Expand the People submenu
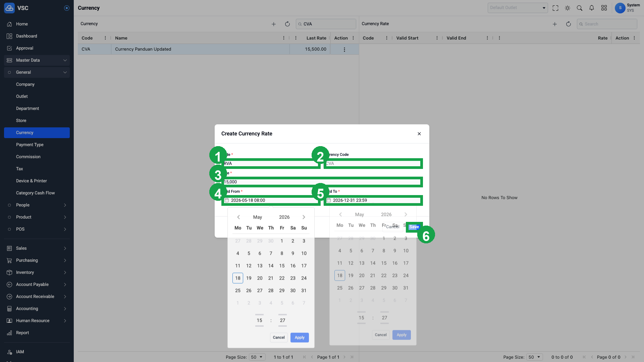This screenshot has height=362, width=644. [37, 205]
